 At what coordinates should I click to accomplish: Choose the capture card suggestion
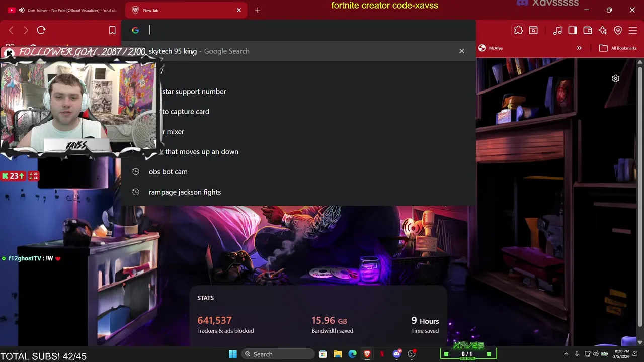[x=298, y=111]
